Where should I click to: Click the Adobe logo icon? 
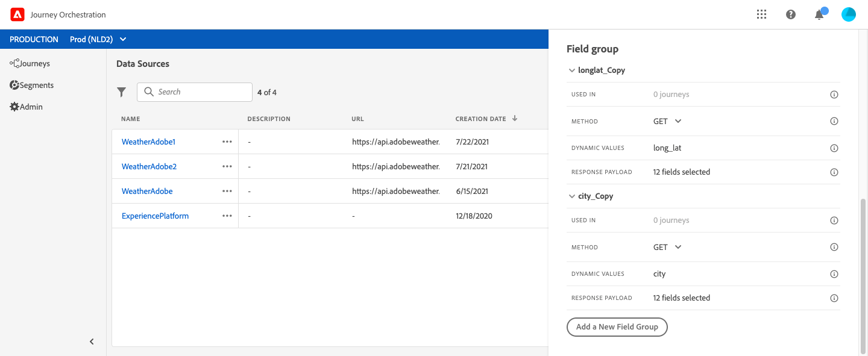17,14
